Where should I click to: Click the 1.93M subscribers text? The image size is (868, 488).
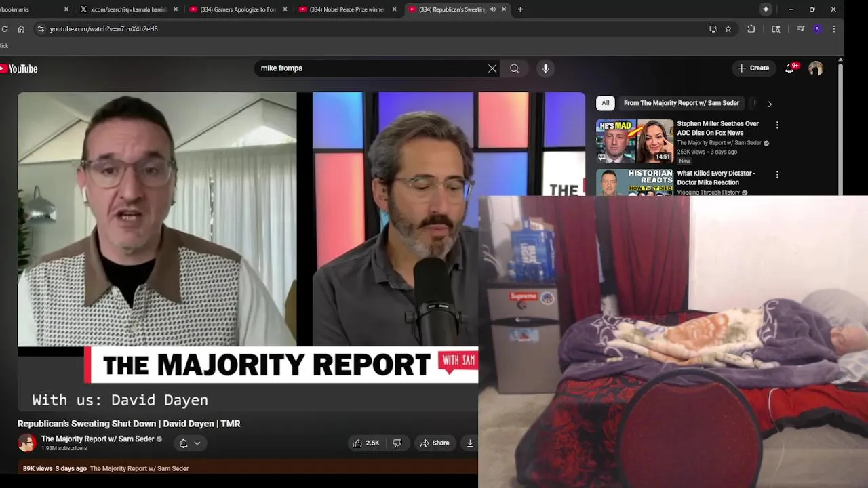click(64, 449)
